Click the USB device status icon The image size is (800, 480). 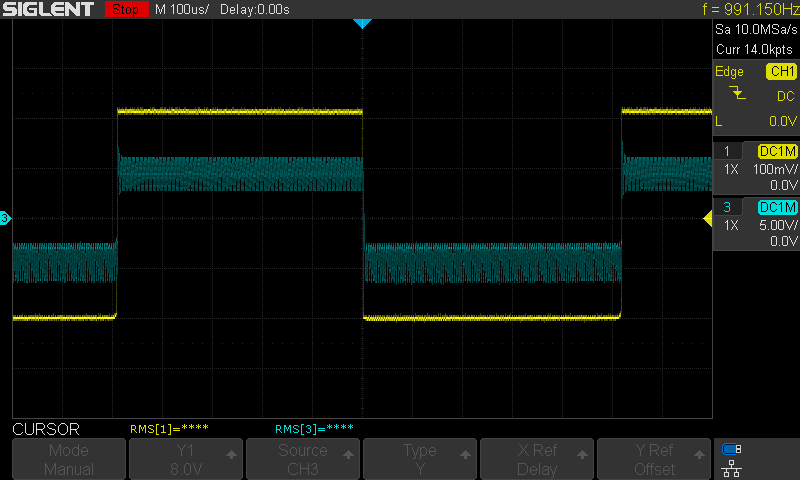point(732,449)
